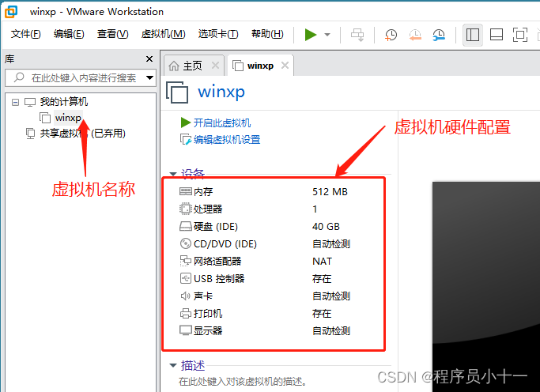Click the VMware Workstation title bar icon
Image resolution: width=540 pixels, height=392 pixels.
[11, 12]
